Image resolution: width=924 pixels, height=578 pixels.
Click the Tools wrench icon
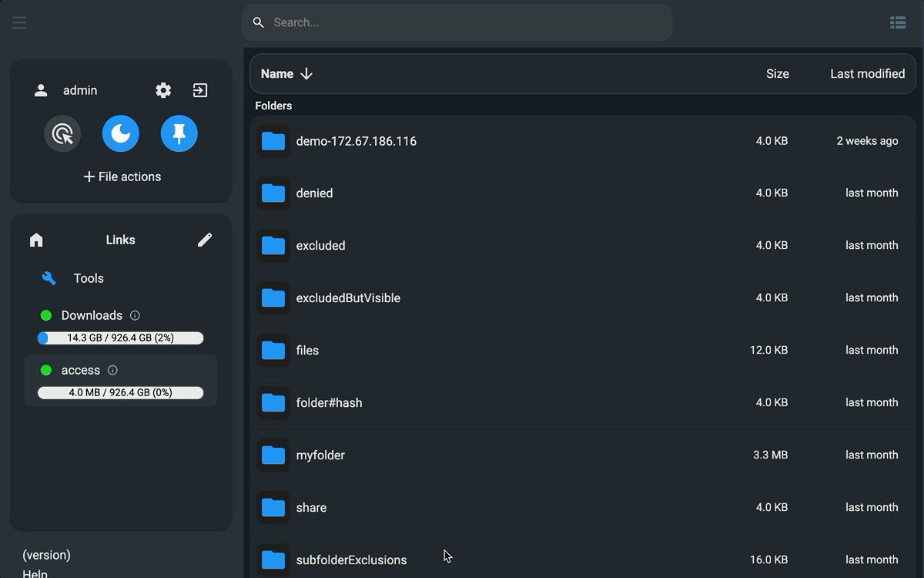click(x=49, y=278)
